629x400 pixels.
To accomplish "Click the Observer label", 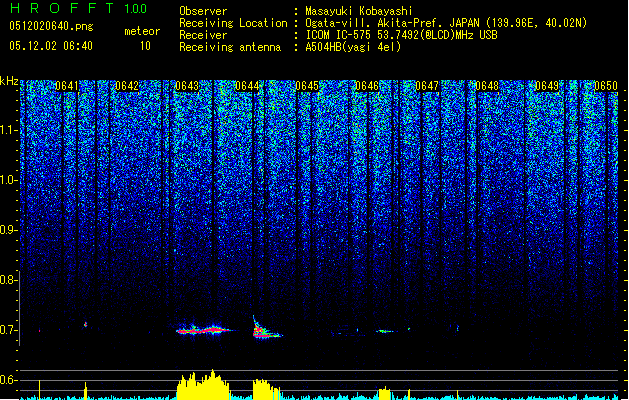I will click(203, 11).
